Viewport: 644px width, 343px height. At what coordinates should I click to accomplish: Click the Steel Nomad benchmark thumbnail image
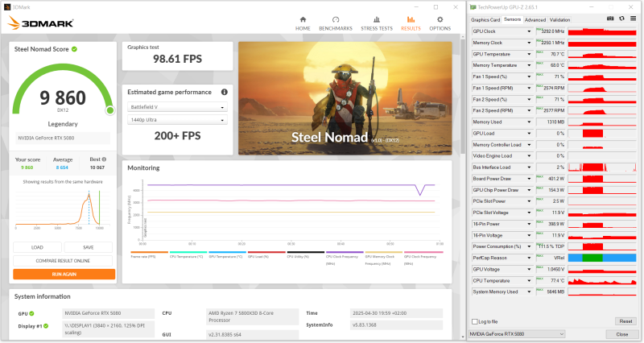(345, 98)
